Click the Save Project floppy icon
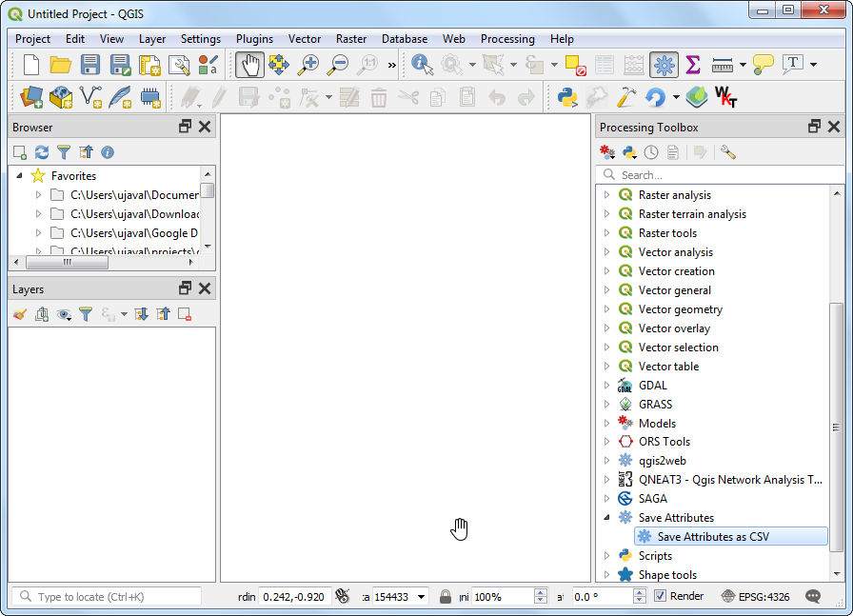Viewport: 853px width, 616px height. [90, 65]
